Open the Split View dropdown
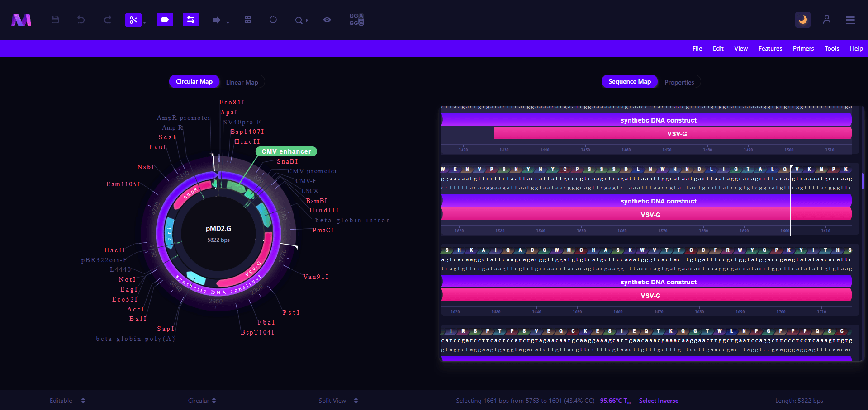The height and width of the screenshot is (410, 868). [x=338, y=401]
